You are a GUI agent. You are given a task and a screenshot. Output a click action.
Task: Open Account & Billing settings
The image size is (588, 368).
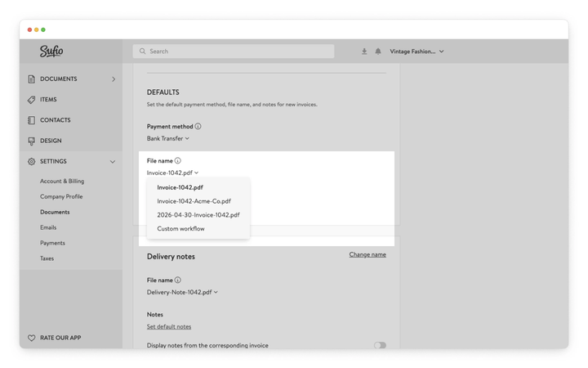[x=62, y=181]
